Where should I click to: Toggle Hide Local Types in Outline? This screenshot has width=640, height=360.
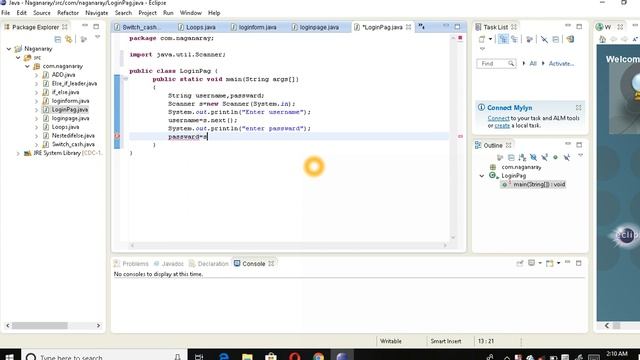pyautogui.click(x=567, y=157)
